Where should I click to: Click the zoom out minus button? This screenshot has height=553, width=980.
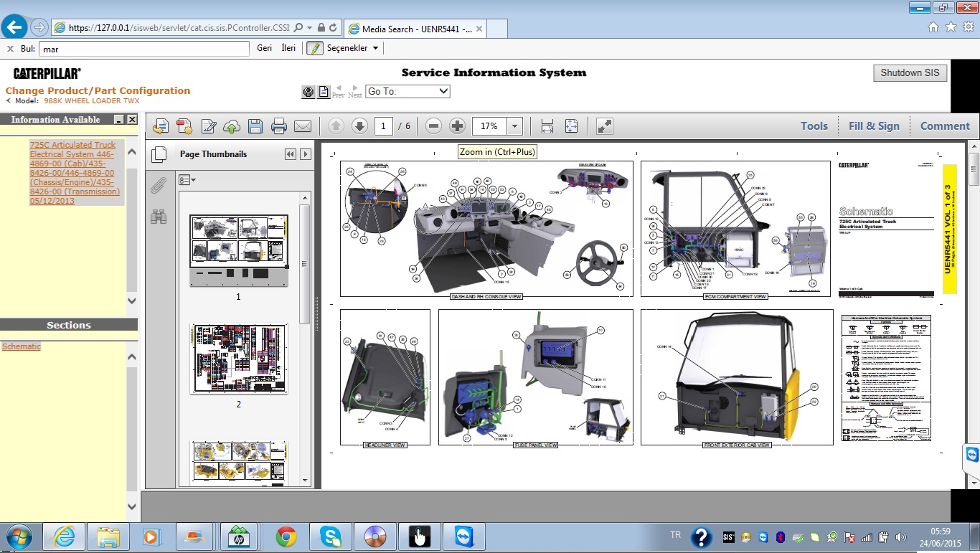(x=433, y=126)
